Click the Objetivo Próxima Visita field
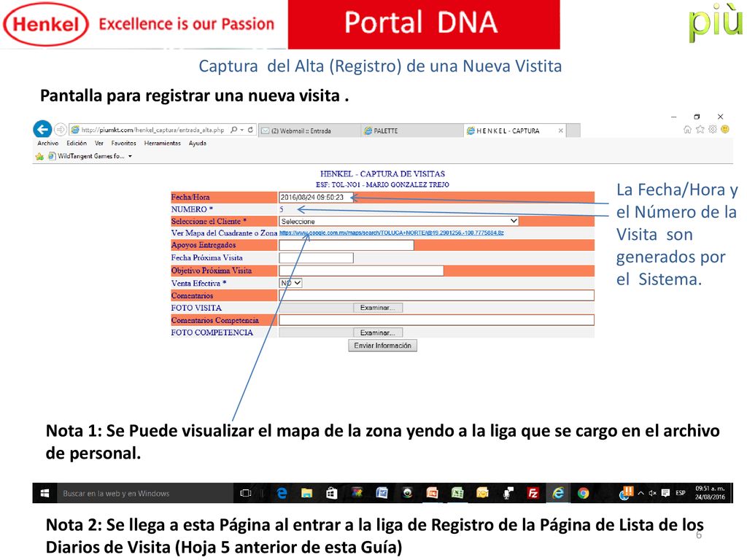The height and width of the screenshot is (560, 747). coord(361,271)
